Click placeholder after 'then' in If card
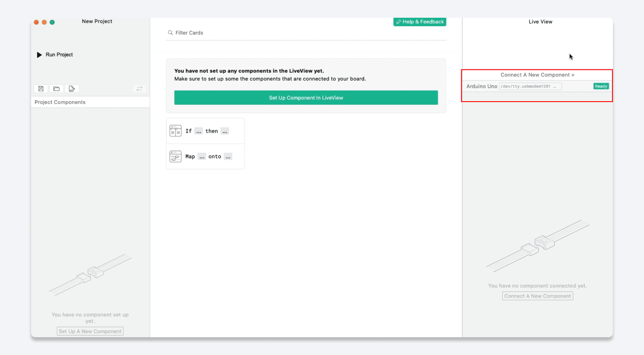Viewport: 644px width, 355px height. pyautogui.click(x=225, y=131)
